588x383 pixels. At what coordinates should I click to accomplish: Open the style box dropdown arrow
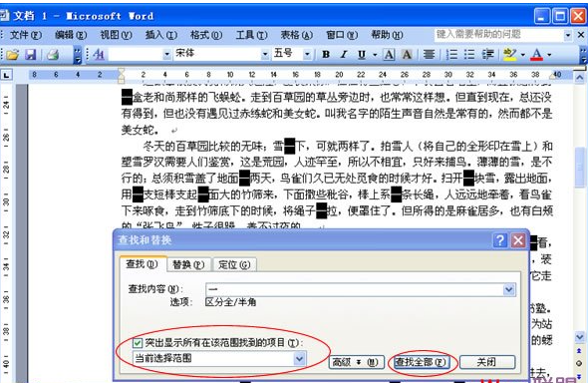tap(166, 55)
